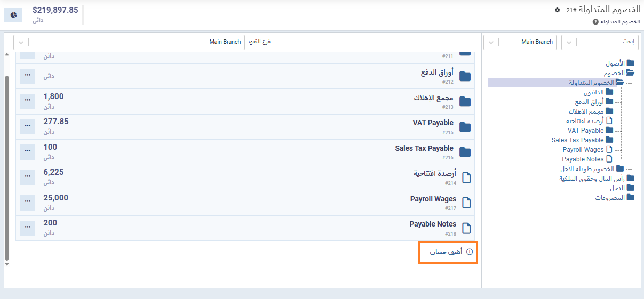Click the help question mark icon
Image resolution: width=644 pixels, height=299 pixels.
click(x=595, y=22)
